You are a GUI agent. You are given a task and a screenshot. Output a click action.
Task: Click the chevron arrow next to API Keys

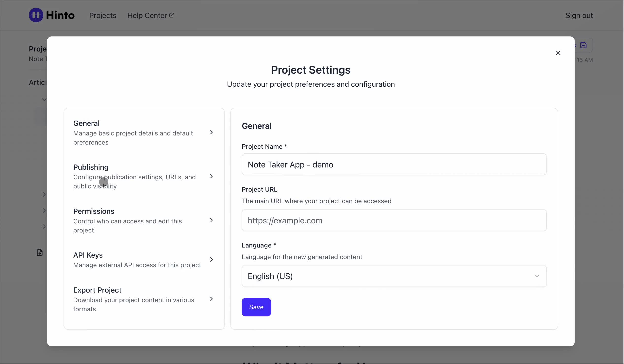(211, 260)
